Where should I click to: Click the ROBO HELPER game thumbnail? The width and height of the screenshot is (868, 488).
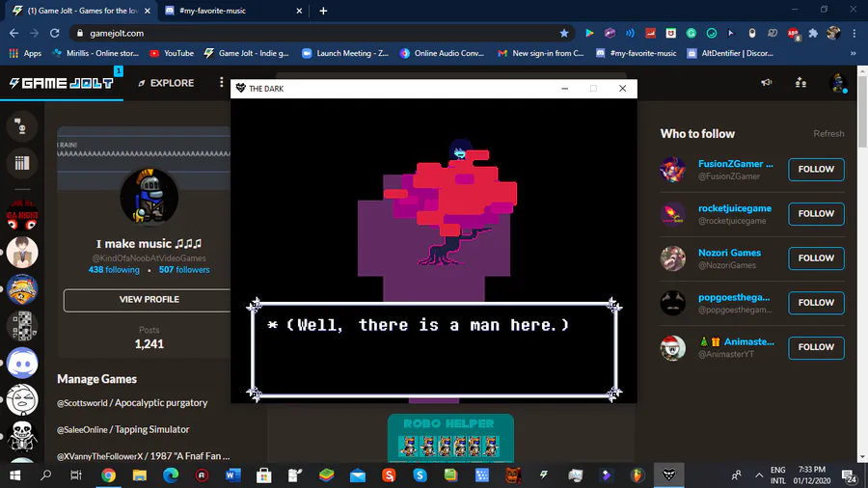point(450,438)
